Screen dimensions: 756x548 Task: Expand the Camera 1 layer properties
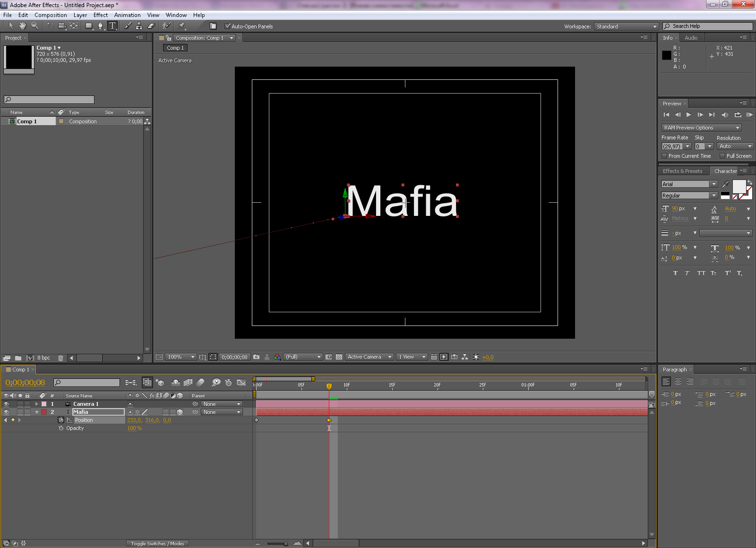click(36, 404)
